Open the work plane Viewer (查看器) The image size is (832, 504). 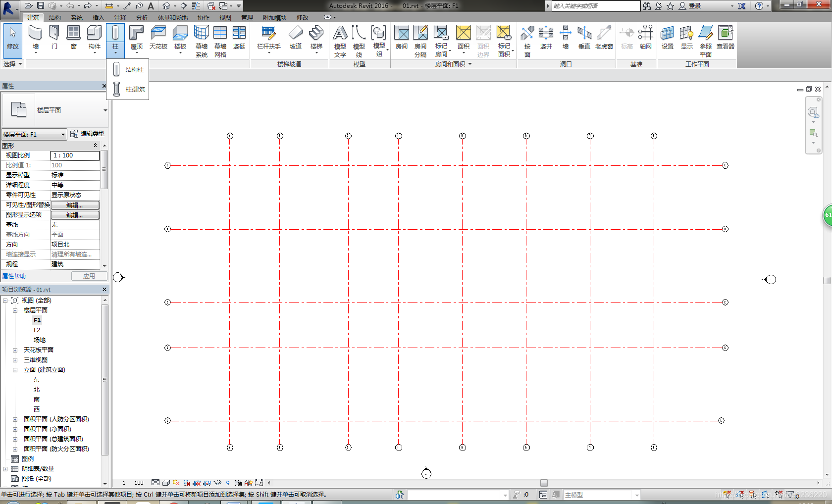726,38
